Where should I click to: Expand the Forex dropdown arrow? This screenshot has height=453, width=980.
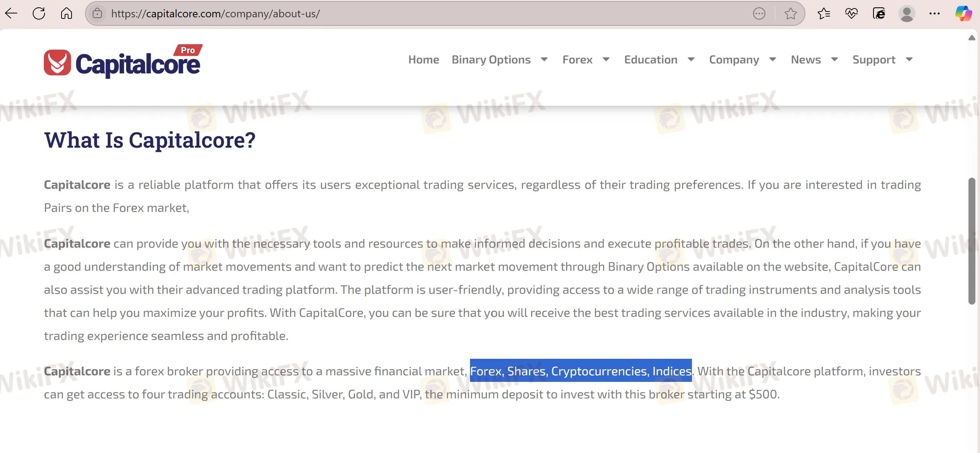pyautogui.click(x=606, y=60)
